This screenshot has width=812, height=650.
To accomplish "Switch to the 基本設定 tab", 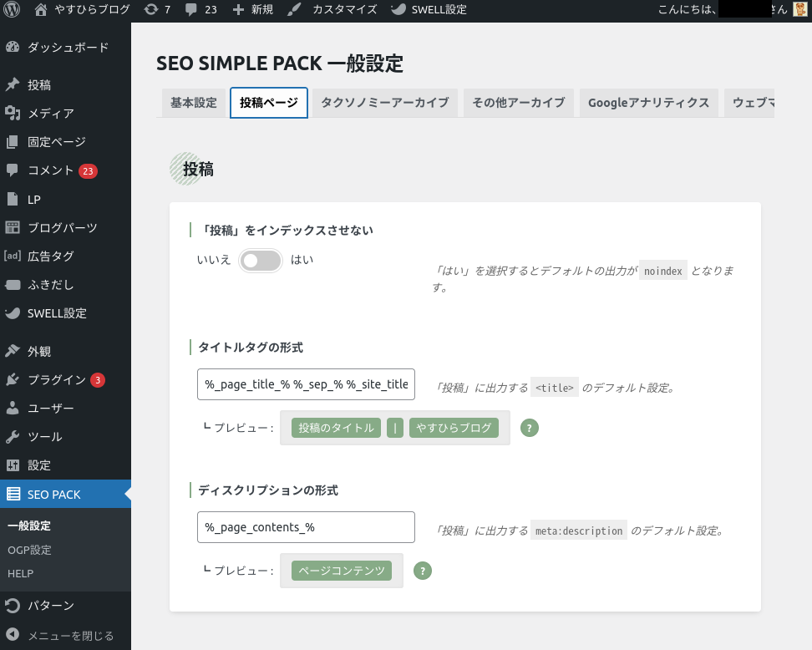I will click(193, 103).
